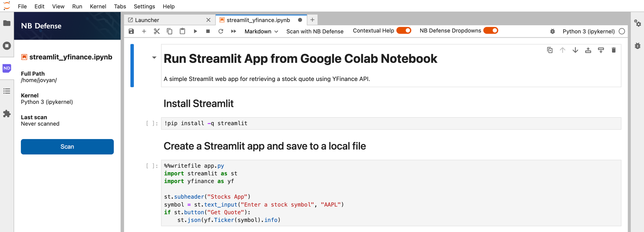
Task: Open the Tabs menu
Action: click(120, 6)
